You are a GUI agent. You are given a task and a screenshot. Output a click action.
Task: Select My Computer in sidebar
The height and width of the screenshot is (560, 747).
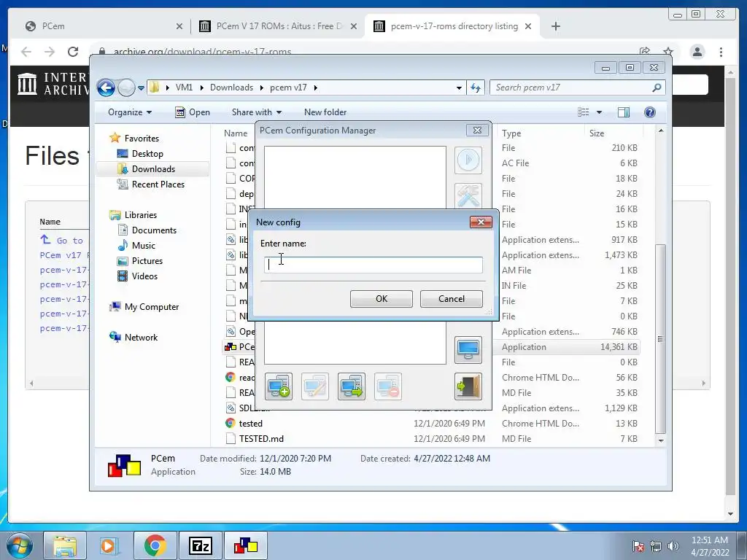coord(152,307)
